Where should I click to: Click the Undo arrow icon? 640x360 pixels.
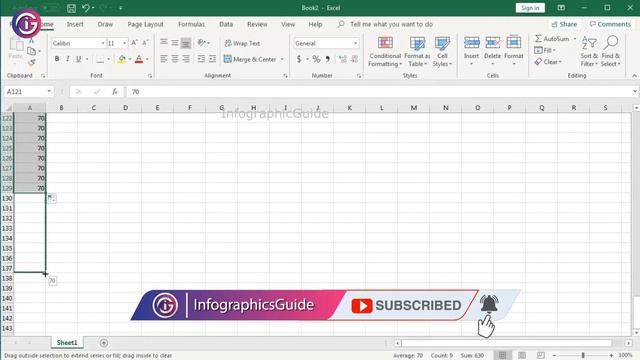coord(86,8)
